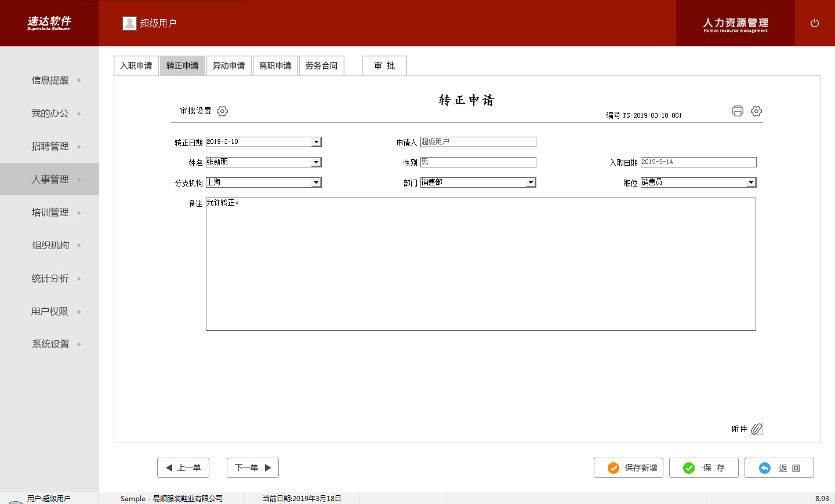Save the form with 保存 button
This screenshot has height=504, width=835.
(703, 468)
